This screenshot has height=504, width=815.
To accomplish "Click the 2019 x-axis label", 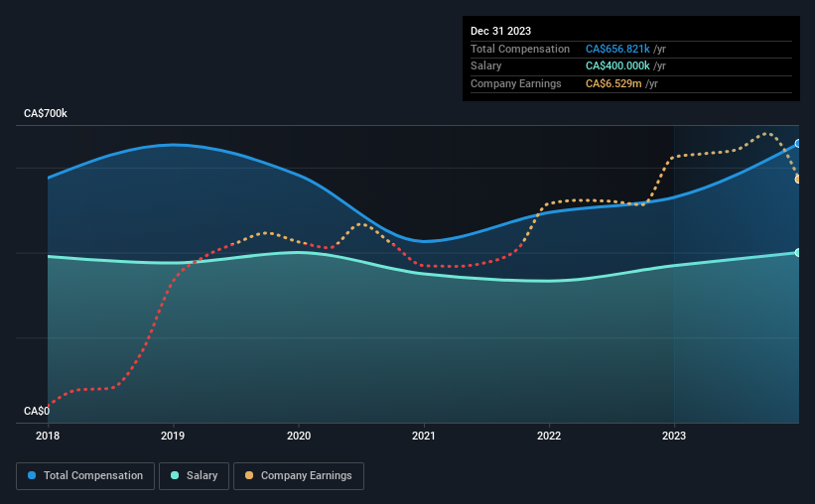I will (x=173, y=436).
